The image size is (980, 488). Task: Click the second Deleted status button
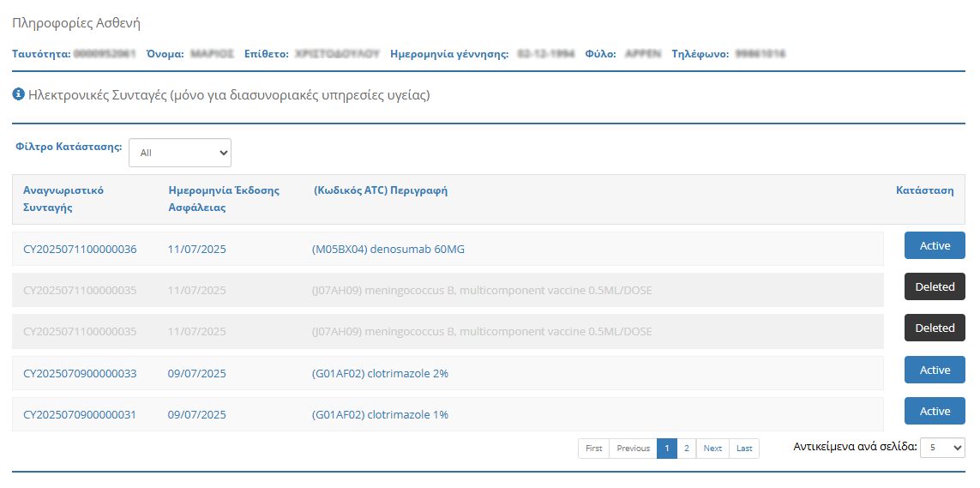coord(935,328)
